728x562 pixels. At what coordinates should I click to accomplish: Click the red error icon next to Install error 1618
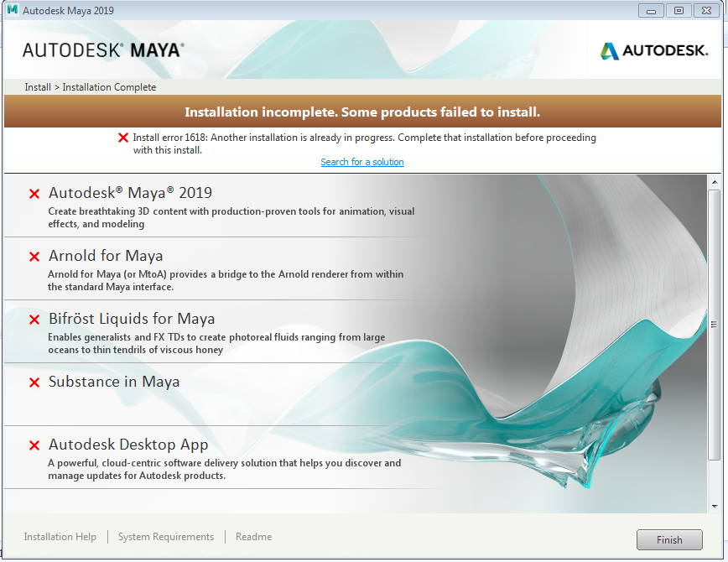(123, 138)
